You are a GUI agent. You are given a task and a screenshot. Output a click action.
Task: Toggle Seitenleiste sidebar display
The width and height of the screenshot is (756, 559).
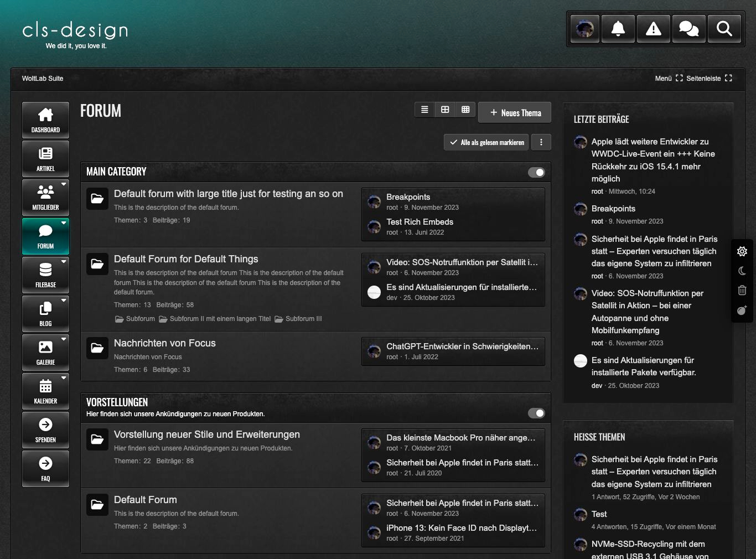click(x=709, y=79)
